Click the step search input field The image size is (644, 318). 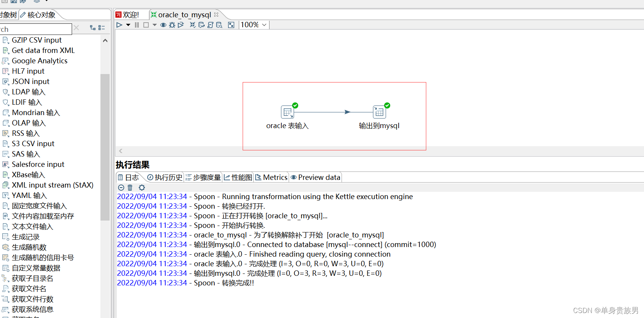(x=36, y=29)
